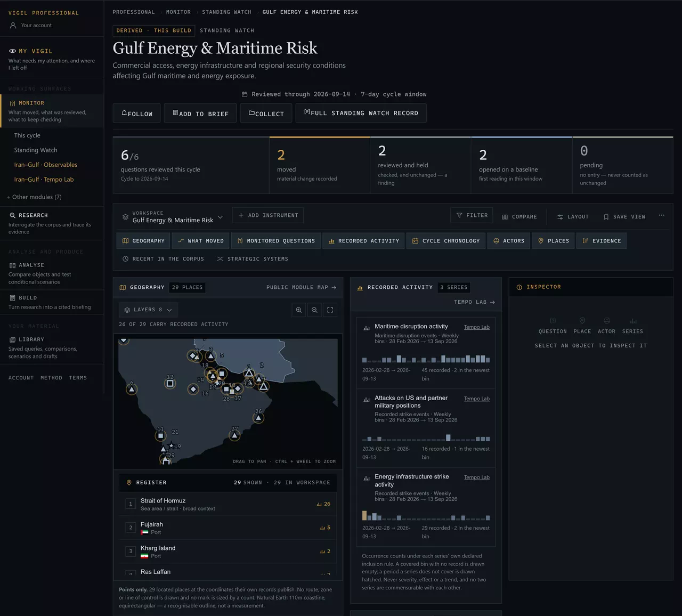
Task: Click map marker 27 triangle
Action: (x=234, y=435)
